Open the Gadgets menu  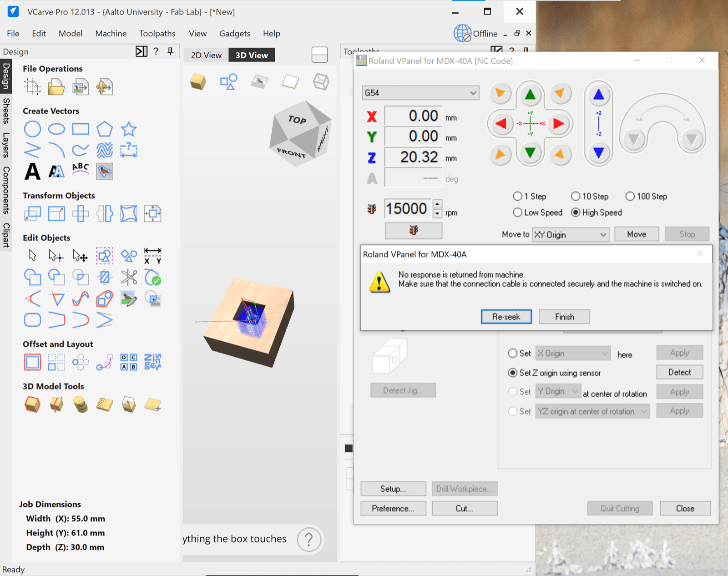pos(235,33)
